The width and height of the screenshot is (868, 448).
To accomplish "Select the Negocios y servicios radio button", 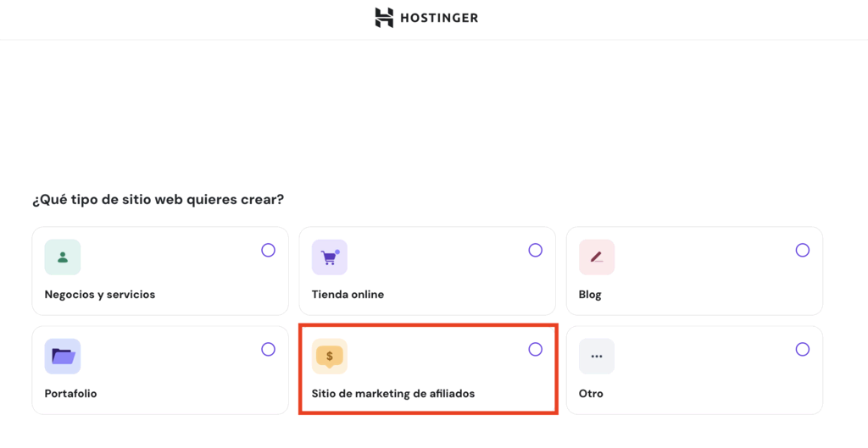I will click(x=268, y=250).
